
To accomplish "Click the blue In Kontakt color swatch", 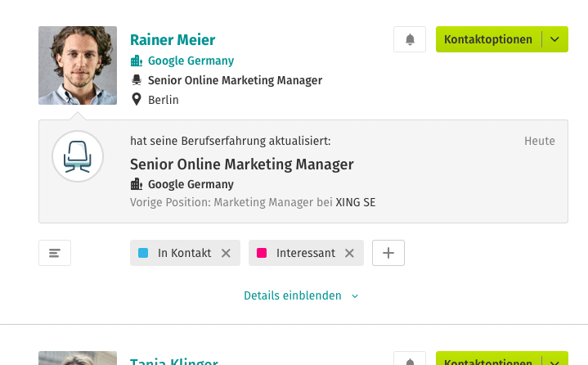I will click(143, 253).
